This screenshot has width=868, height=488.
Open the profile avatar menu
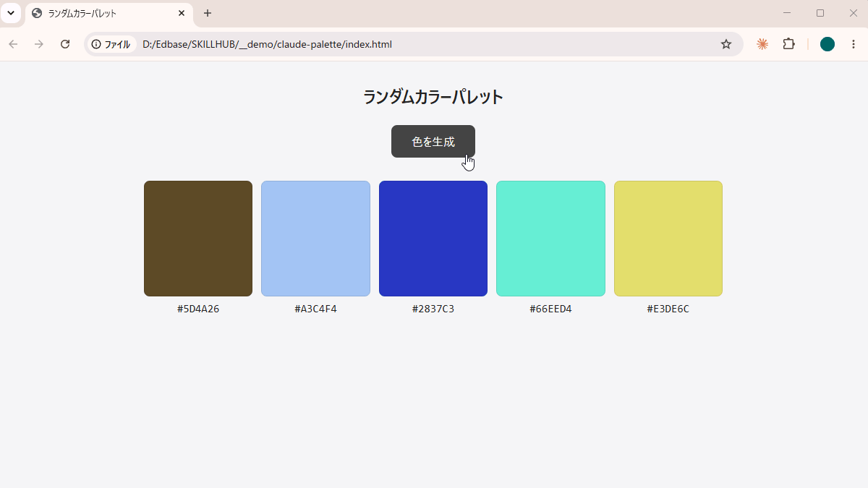coord(827,44)
